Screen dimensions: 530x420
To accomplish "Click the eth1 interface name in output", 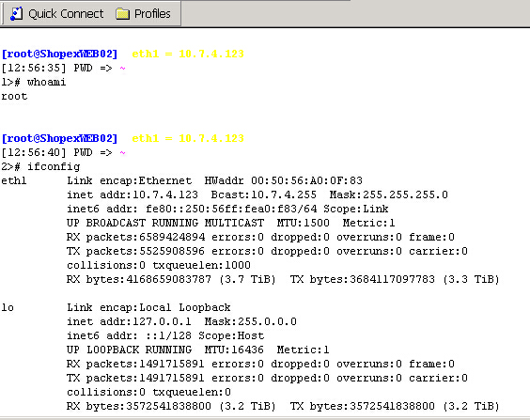I will pos(14,180).
